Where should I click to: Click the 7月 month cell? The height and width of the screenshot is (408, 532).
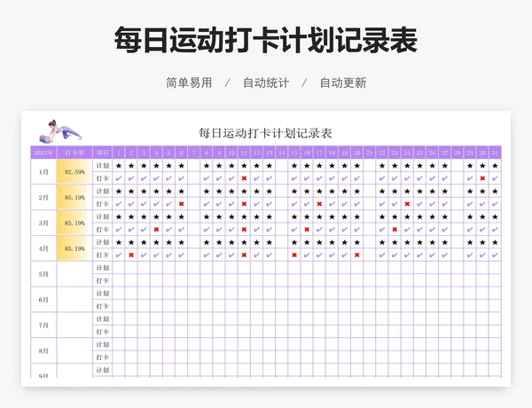[x=43, y=326]
